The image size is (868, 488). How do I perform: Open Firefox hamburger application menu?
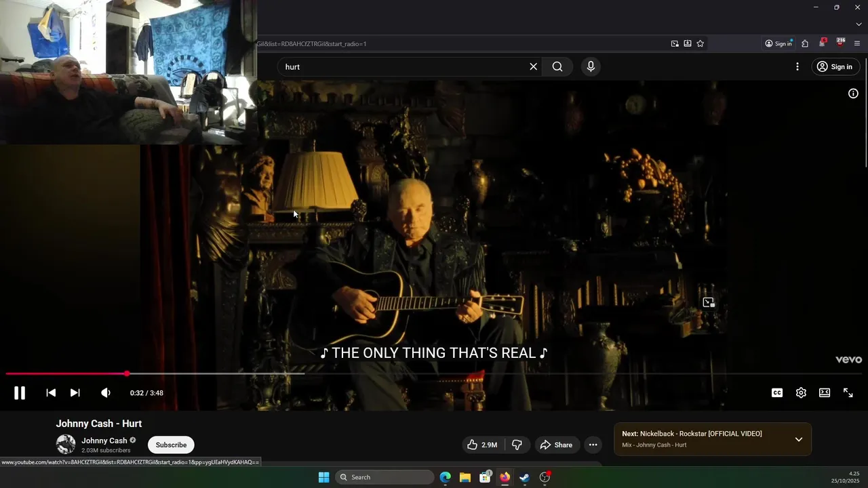[857, 43]
